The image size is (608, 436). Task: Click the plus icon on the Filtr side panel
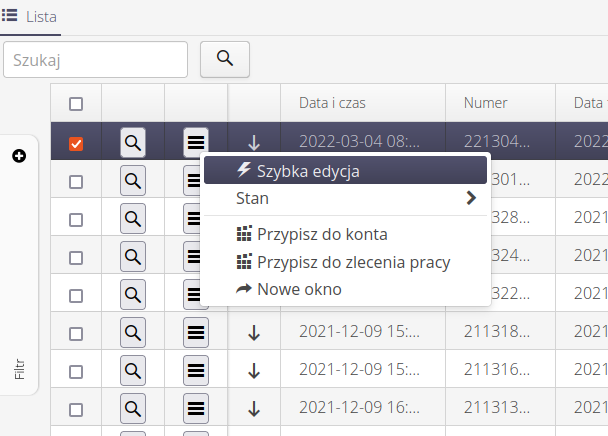point(19,156)
